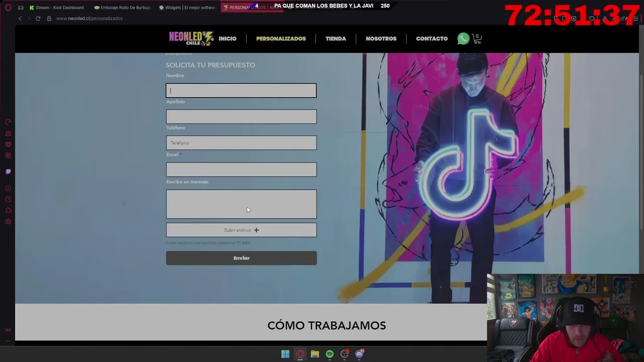Click the address bar URL
This screenshot has width=644, height=362.
[90, 19]
